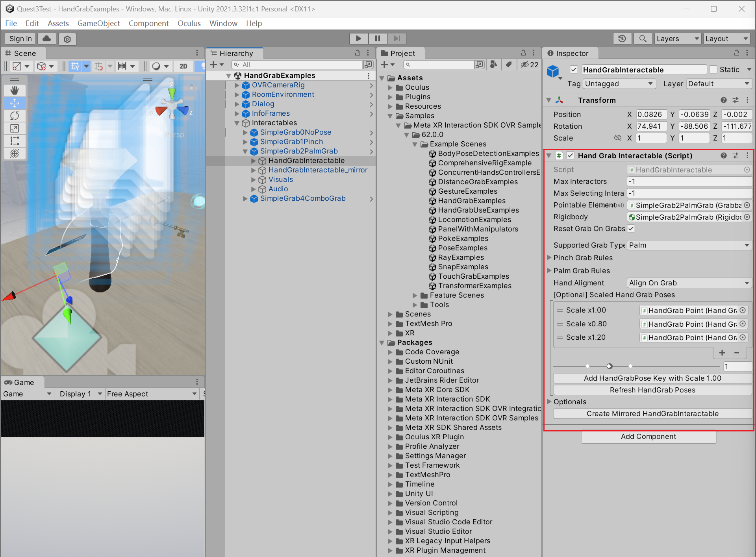Click the Play button
This screenshot has height=557, width=756.
(x=359, y=38)
